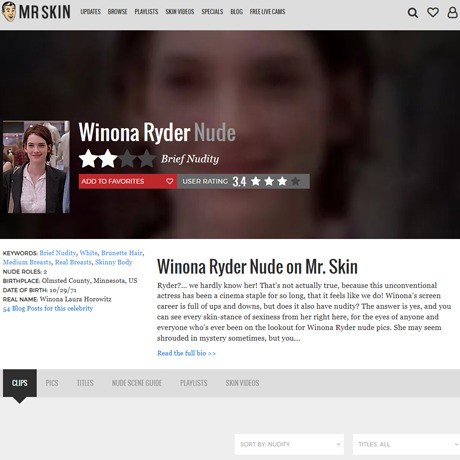Click the celebrity profile thumbnail photo

point(36,167)
